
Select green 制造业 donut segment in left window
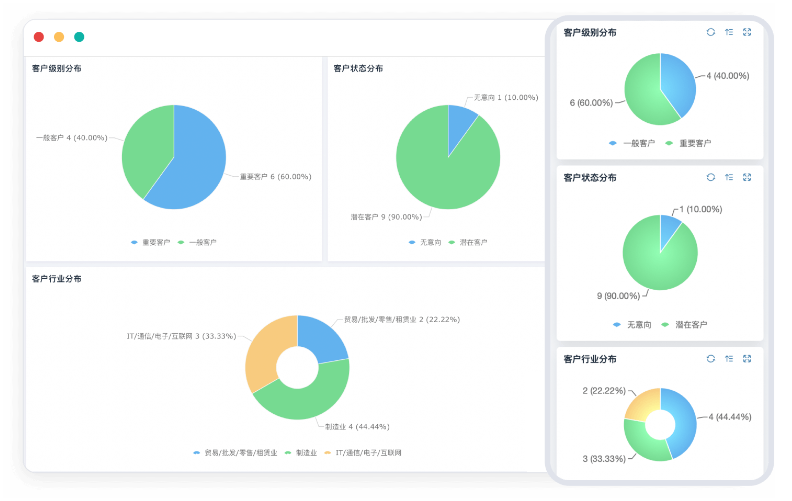308,399
